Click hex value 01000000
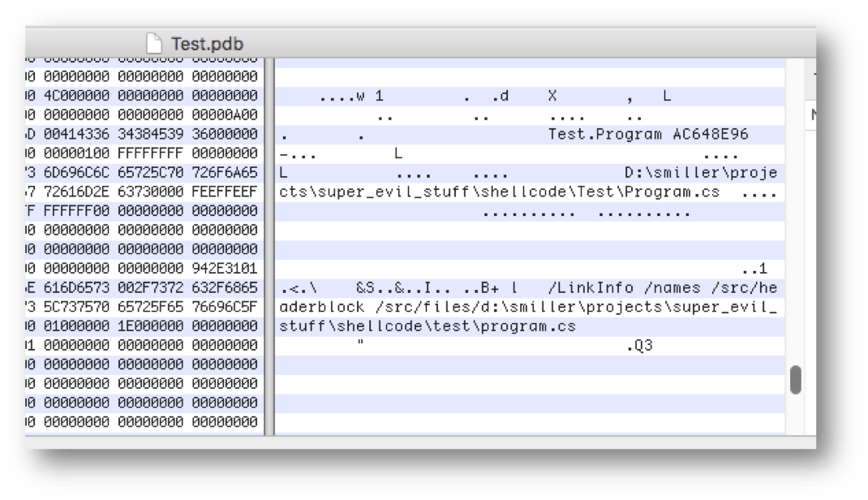868x500 pixels. pos(76,325)
